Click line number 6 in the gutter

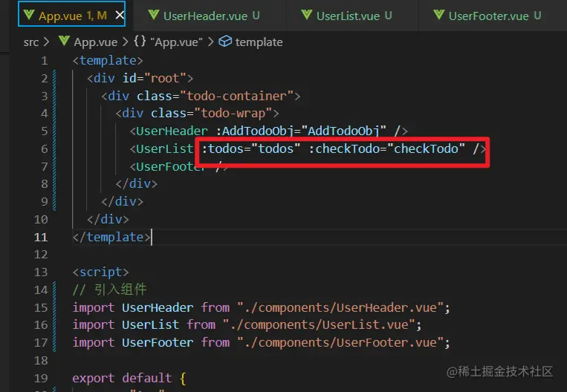click(x=44, y=148)
